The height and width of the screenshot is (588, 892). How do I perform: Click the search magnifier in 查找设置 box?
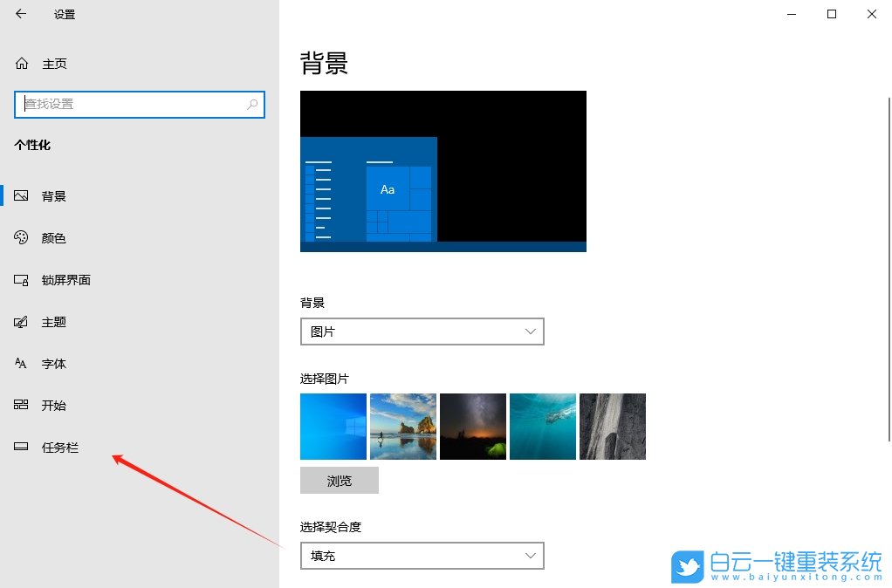[x=251, y=105]
